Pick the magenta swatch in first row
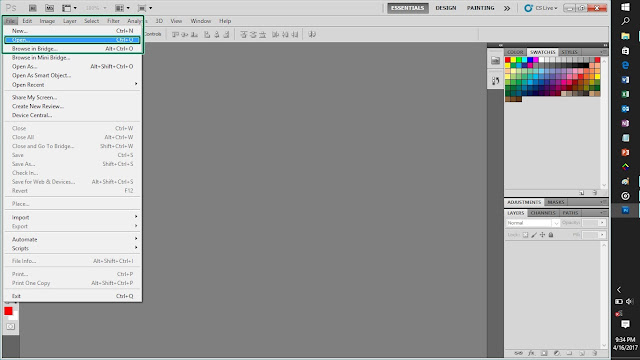Screen dimensions: 640x360 pyautogui.click(x=536, y=60)
